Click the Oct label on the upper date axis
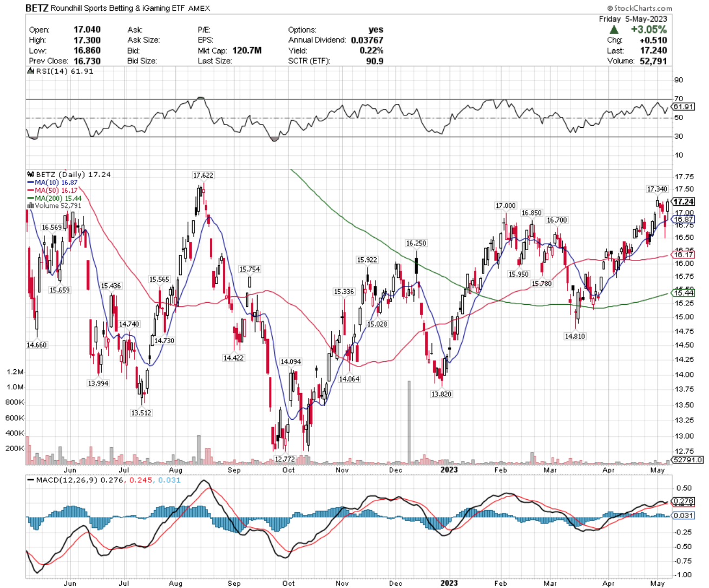Image resolution: width=709 pixels, height=588 pixels. coord(288,470)
